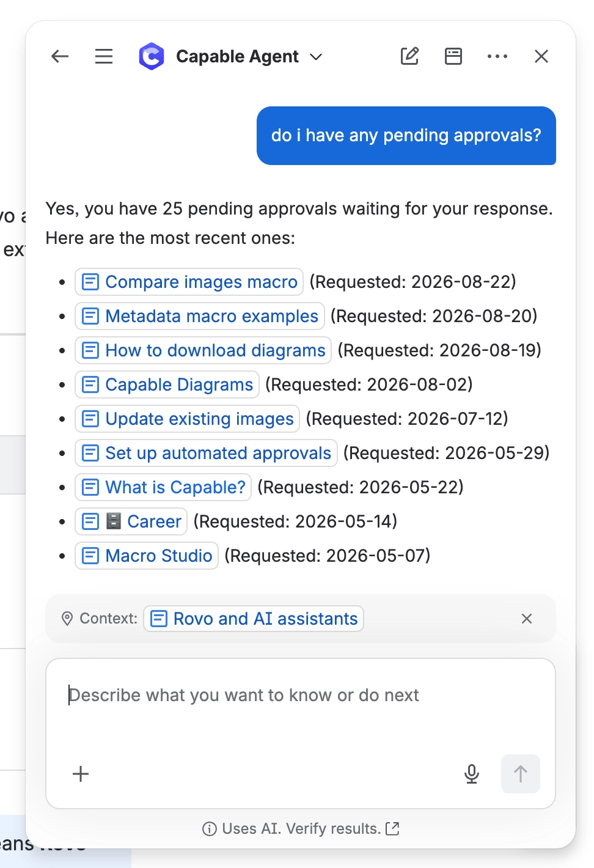Click the info icon next to Uses AI
The image size is (594, 868).
click(209, 829)
